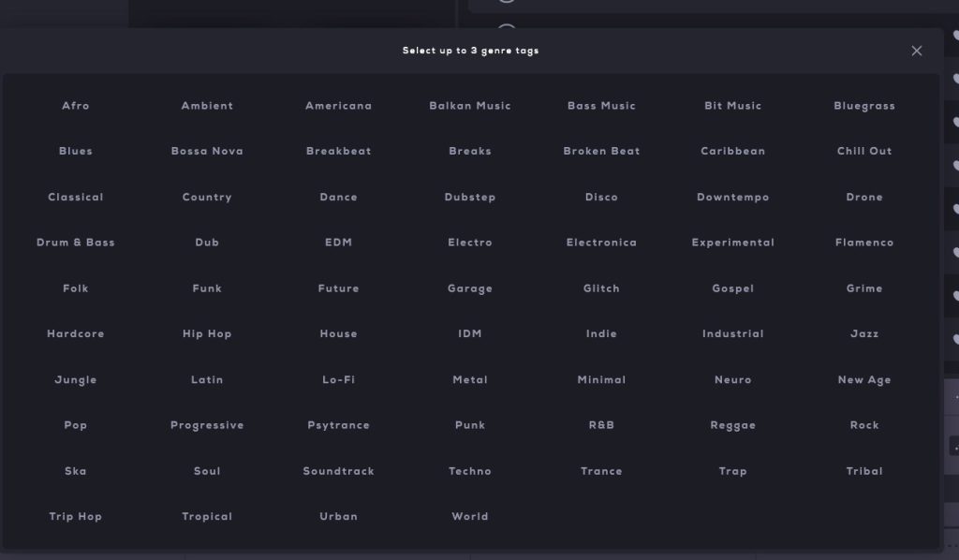Choose the Drum & Bass genre tag
The image size is (959, 560).
coord(76,243)
